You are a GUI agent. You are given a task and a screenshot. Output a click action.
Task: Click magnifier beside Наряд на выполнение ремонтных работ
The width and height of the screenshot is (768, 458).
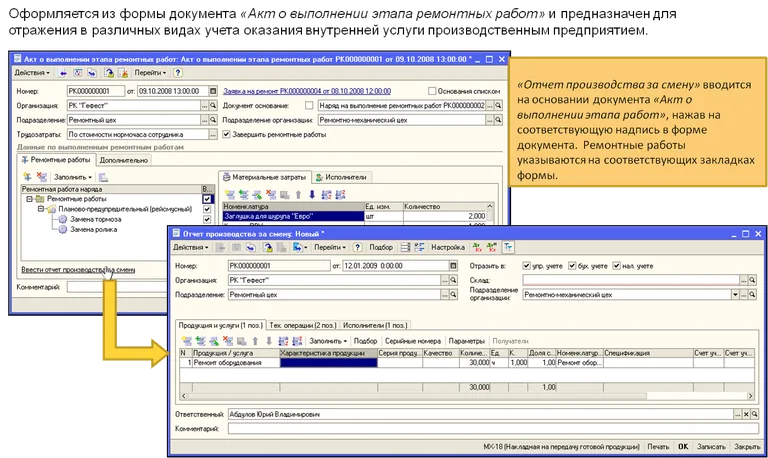[498, 105]
